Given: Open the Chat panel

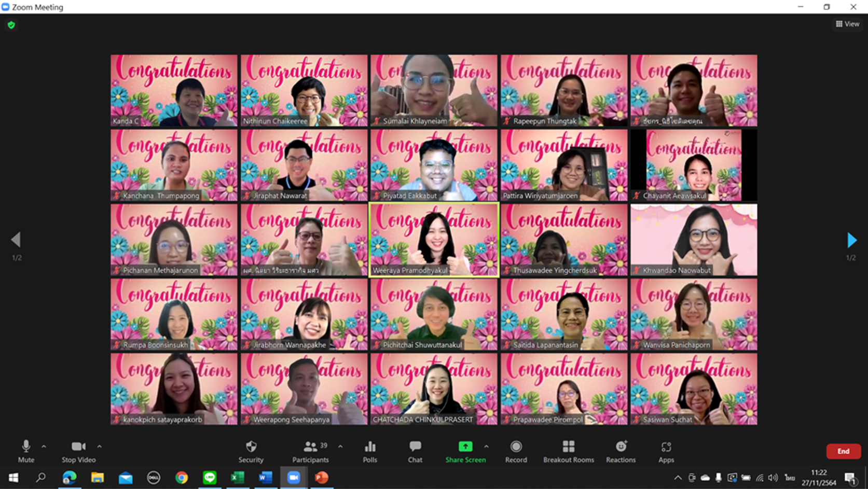Looking at the screenshot, I should (x=415, y=451).
